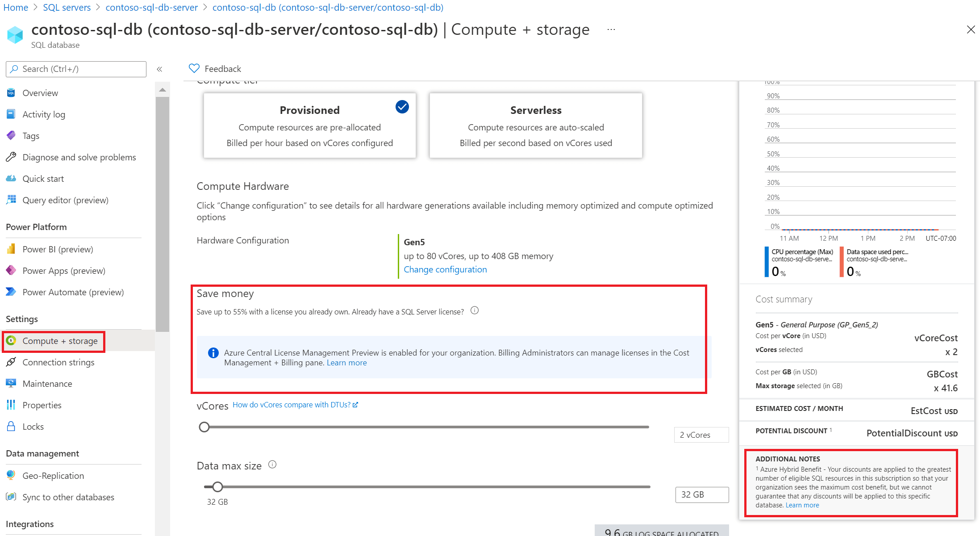Collapse the left navigation pane
980x536 pixels.
pos(159,69)
